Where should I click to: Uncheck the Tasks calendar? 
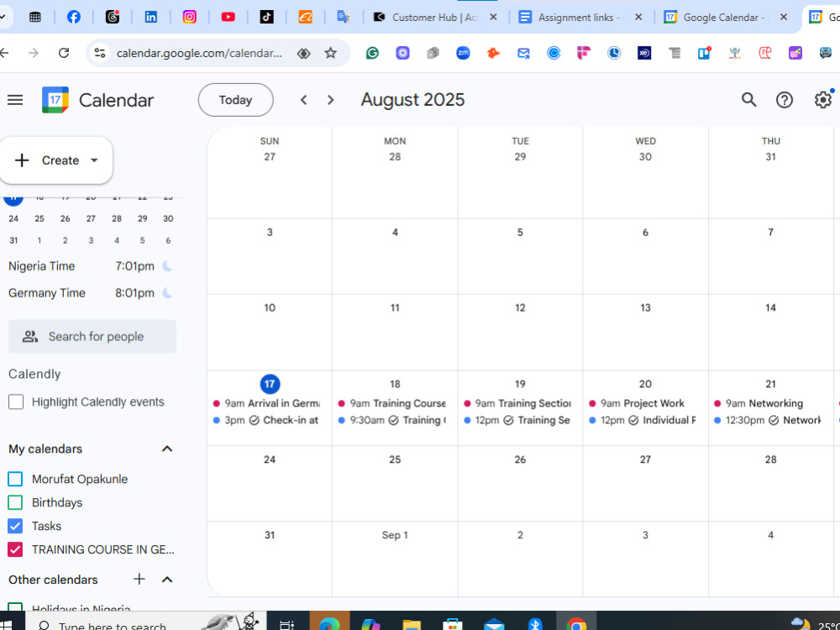point(15,526)
